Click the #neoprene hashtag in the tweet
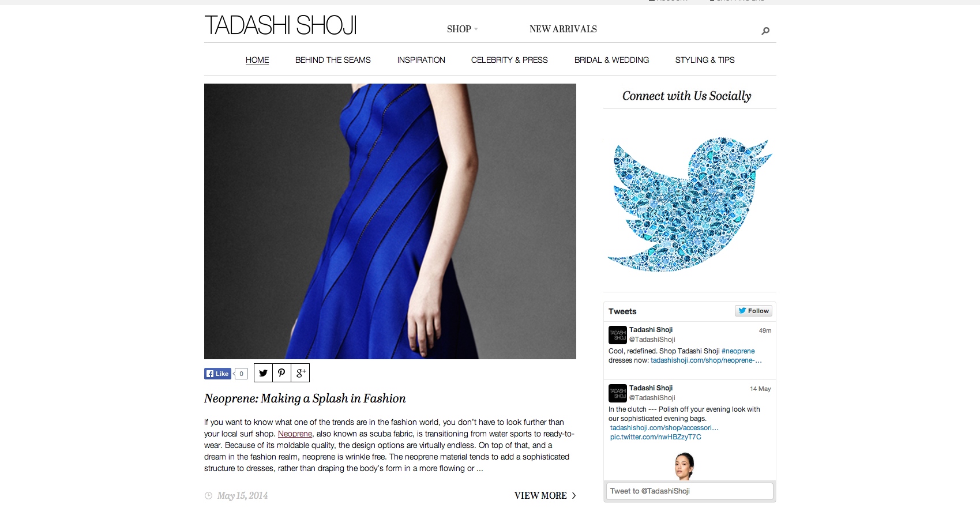Viewport: 980px width, 508px height. click(x=738, y=351)
